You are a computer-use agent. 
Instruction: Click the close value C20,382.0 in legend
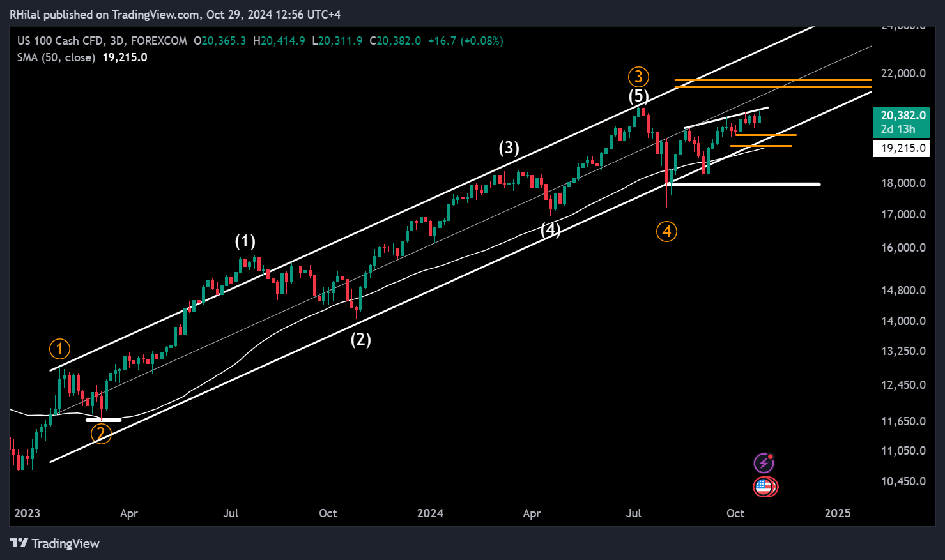click(395, 41)
